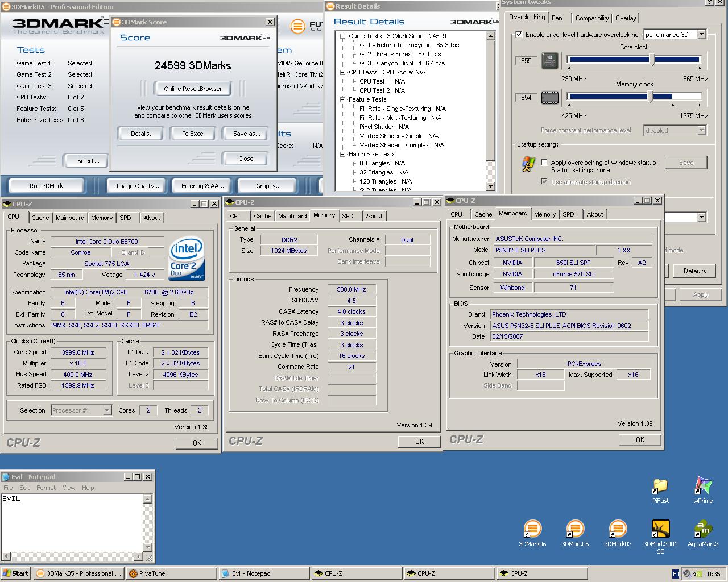Image resolution: width=728 pixels, height=582 pixels.
Task: Collapse the Game Tests tree node
Action: click(x=343, y=36)
